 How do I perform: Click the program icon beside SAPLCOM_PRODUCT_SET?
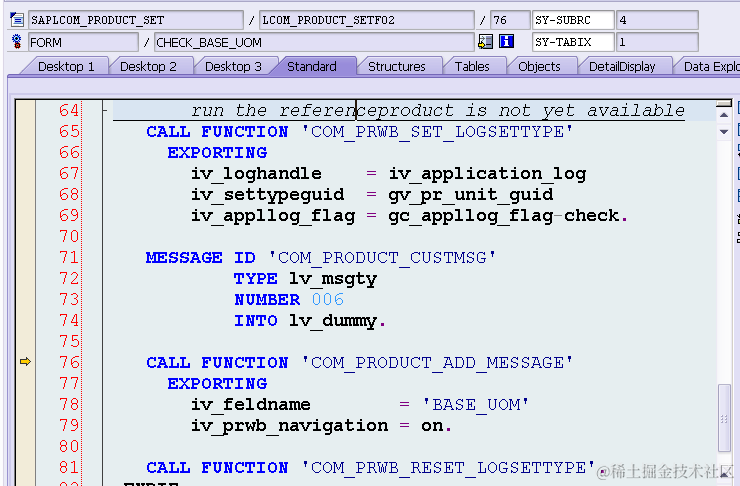pyautogui.click(x=17, y=20)
